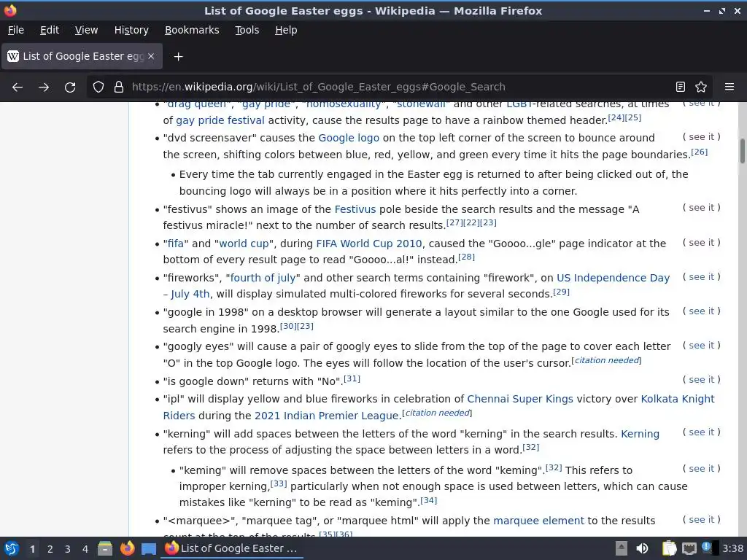Click the show desktop icon in the taskbar
Image resolution: width=747 pixels, height=560 pixels.
click(x=149, y=548)
